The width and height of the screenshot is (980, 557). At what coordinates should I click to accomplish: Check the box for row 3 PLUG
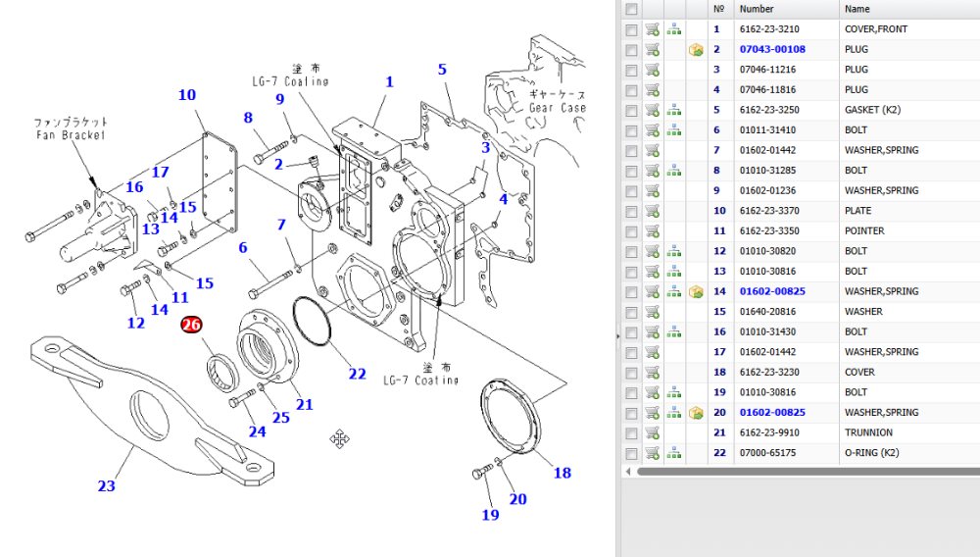click(x=631, y=70)
